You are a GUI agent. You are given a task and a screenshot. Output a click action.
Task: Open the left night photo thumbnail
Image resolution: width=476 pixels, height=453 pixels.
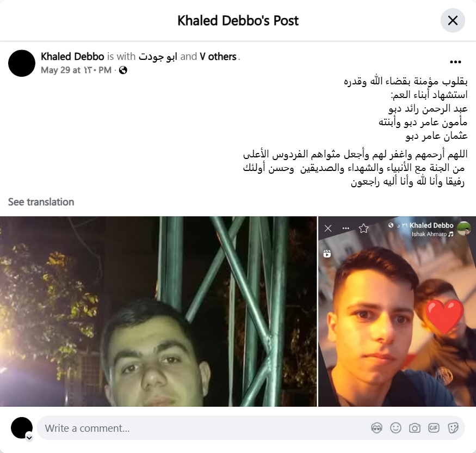[x=158, y=311]
